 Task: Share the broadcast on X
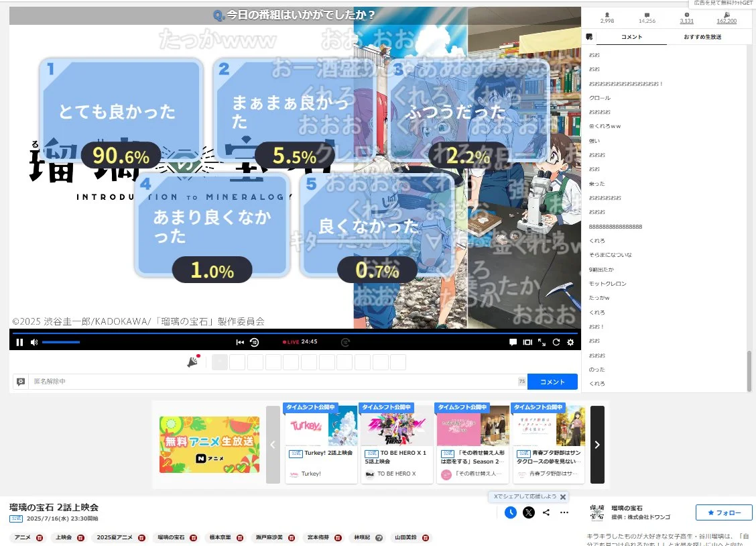coord(529,512)
